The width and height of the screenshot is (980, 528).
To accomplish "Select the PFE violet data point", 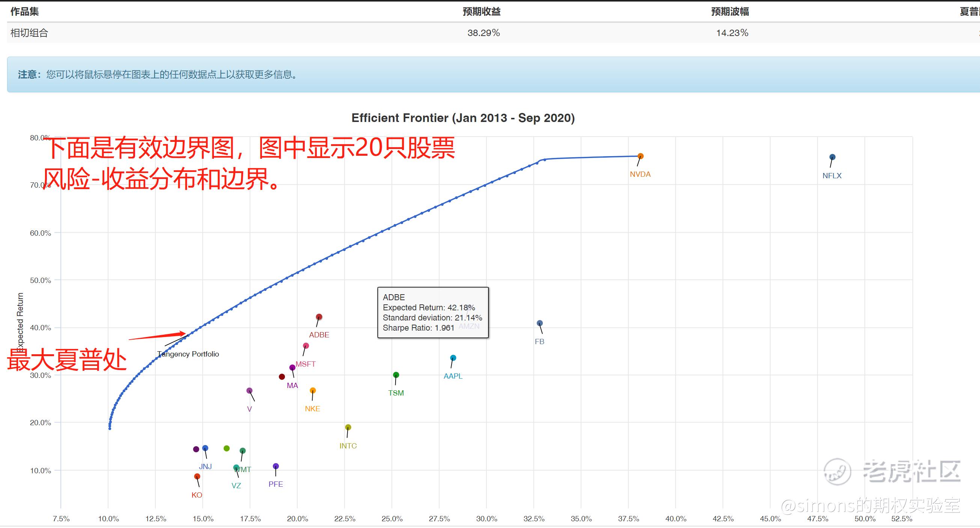I will point(276,466).
